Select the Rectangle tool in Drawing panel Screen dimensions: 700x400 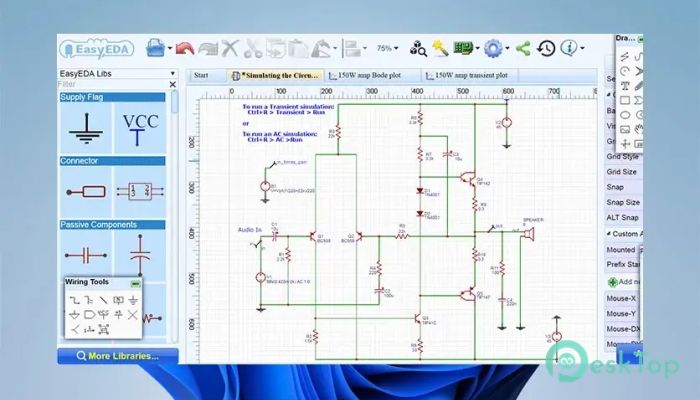click(x=625, y=100)
